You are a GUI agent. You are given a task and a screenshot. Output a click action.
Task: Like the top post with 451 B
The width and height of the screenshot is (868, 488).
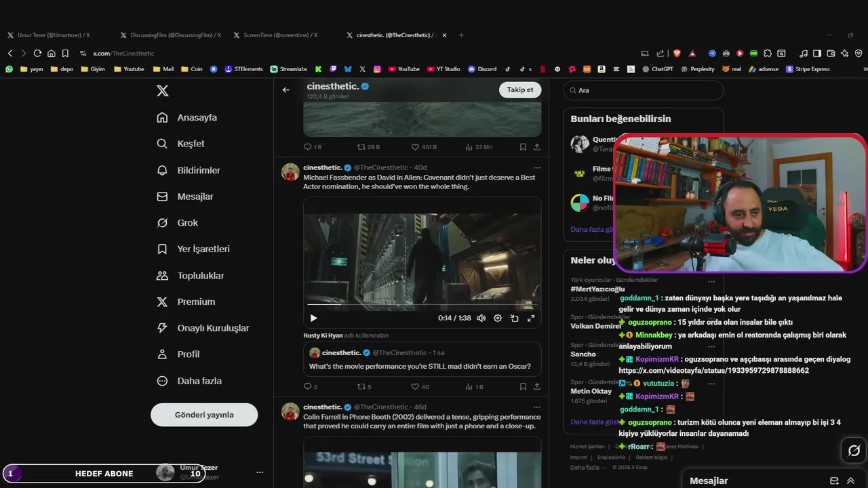click(x=424, y=146)
